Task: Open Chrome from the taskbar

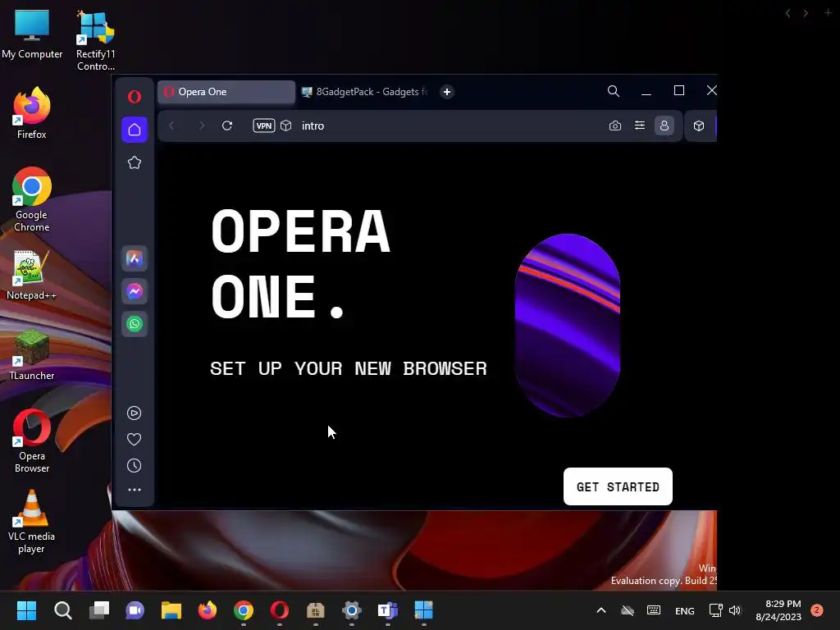Action: coord(244,609)
